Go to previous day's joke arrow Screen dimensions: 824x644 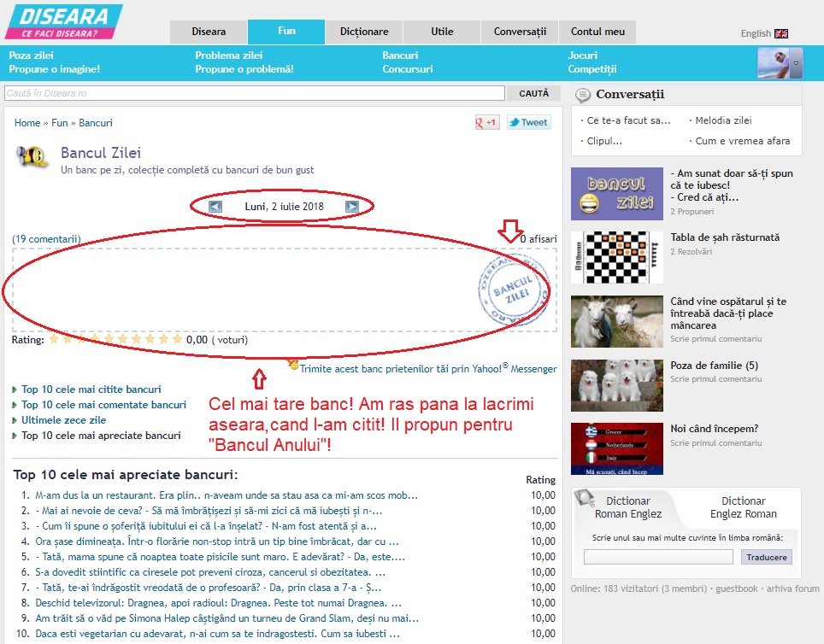click(x=215, y=207)
